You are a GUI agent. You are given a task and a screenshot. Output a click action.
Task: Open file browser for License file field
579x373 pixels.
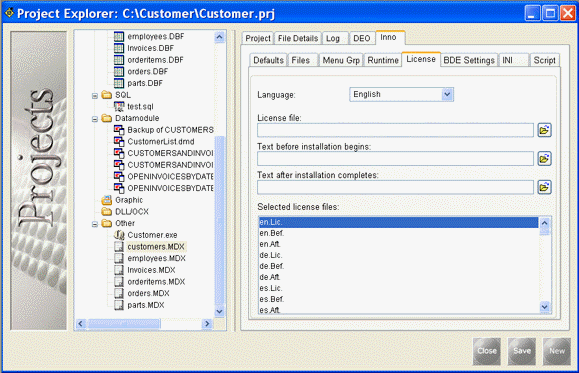coord(544,130)
